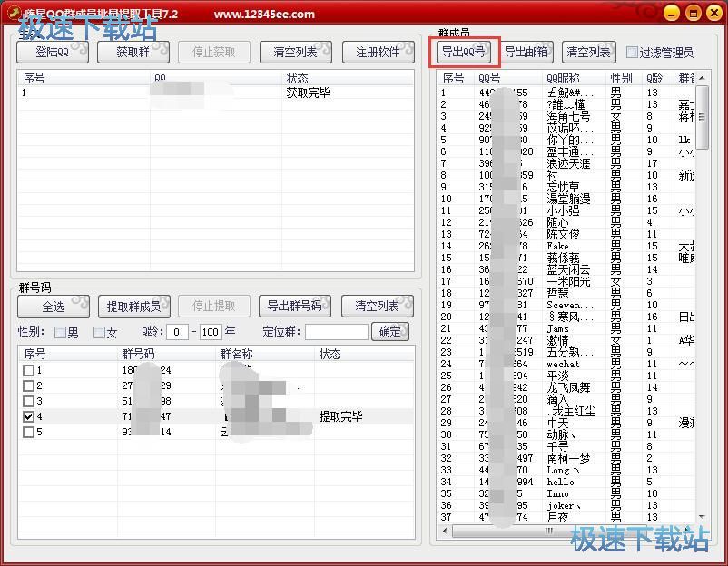
Task: Tick the 女 gender filter checkbox
Action: pyautogui.click(x=99, y=332)
